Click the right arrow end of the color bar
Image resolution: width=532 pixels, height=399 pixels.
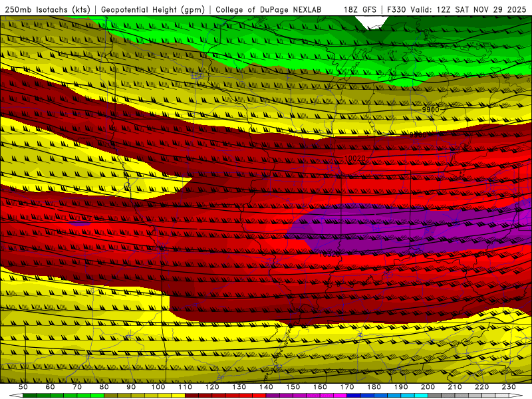point(515,396)
